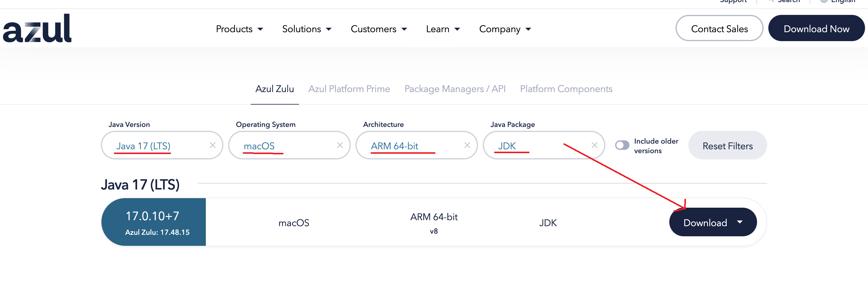Toggle Include older versions switch
Screen dimensions: 868x292
click(x=622, y=145)
